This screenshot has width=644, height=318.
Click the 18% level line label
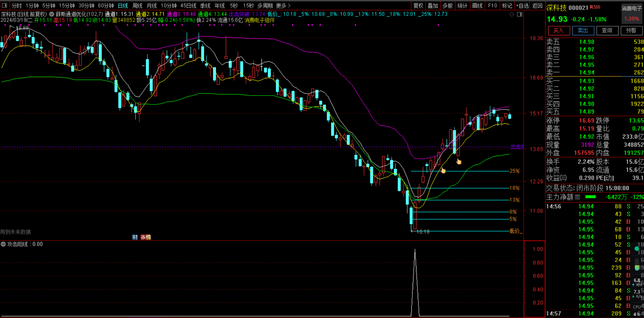[x=515, y=188]
